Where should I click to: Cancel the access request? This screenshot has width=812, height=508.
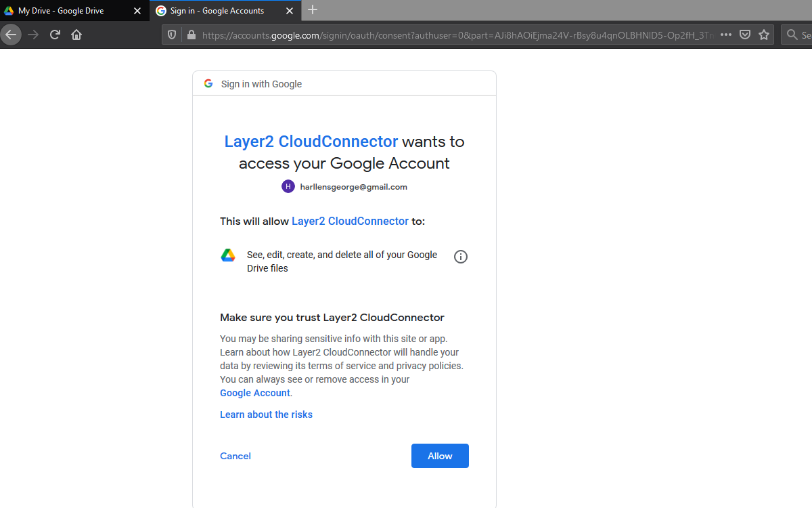(235, 456)
